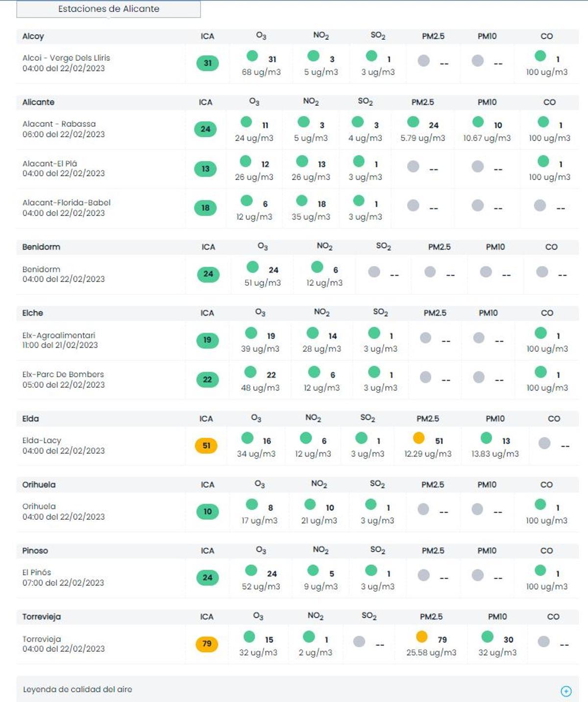Viewport: 588px width, 702px height.
Task: Click the grey SO2 dot for Torrevieja
Action: [359, 641]
